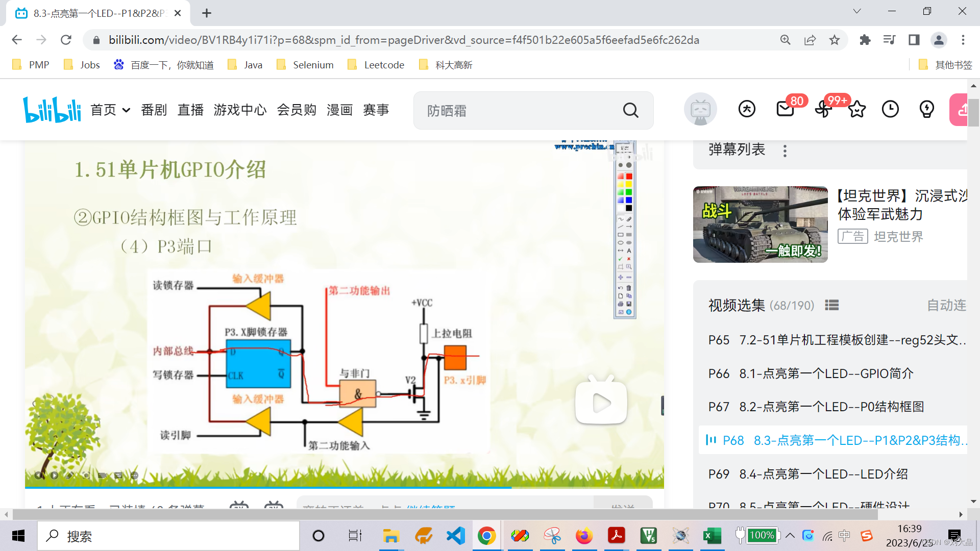The width and height of the screenshot is (980, 551).
Task: Go to 游戏中心 in top navigation
Action: pos(240,110)
